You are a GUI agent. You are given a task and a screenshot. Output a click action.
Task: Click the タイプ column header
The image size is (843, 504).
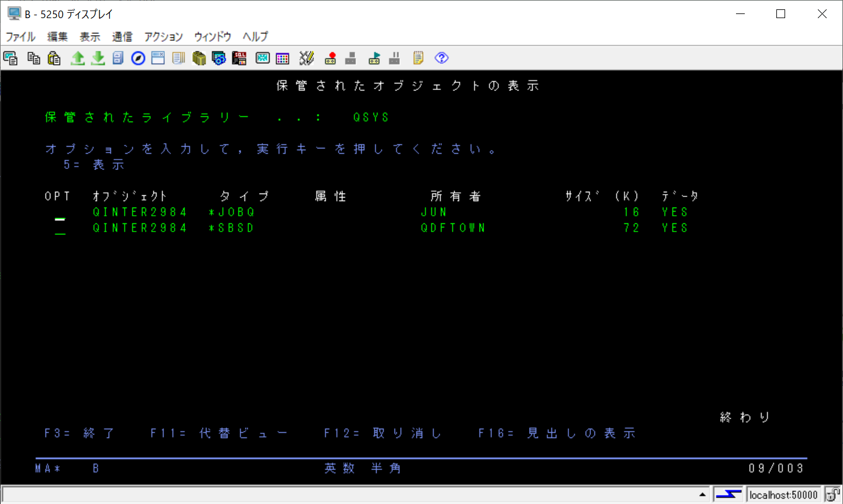[x=244, y=196]
